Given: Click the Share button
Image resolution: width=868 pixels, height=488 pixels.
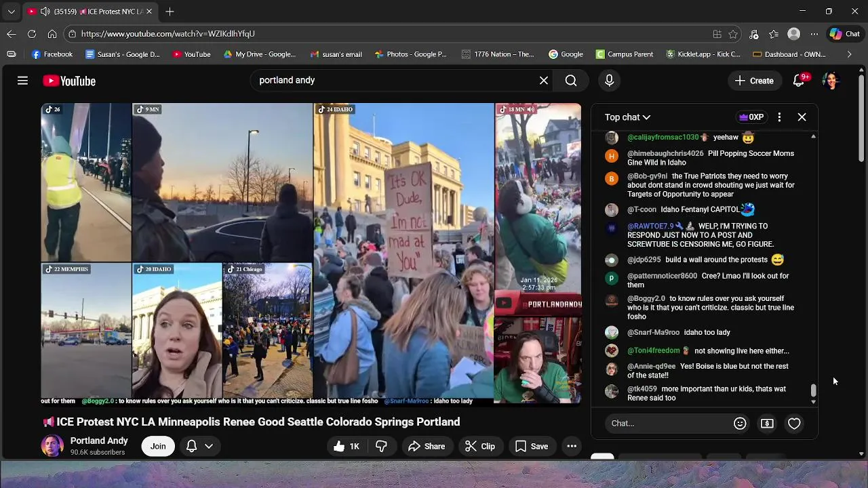Looking at the screenshot, I should click(427, 446).
